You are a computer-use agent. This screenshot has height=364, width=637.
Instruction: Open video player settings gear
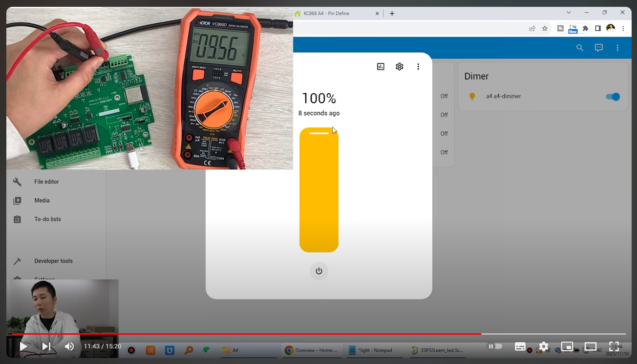coord(544,347)
